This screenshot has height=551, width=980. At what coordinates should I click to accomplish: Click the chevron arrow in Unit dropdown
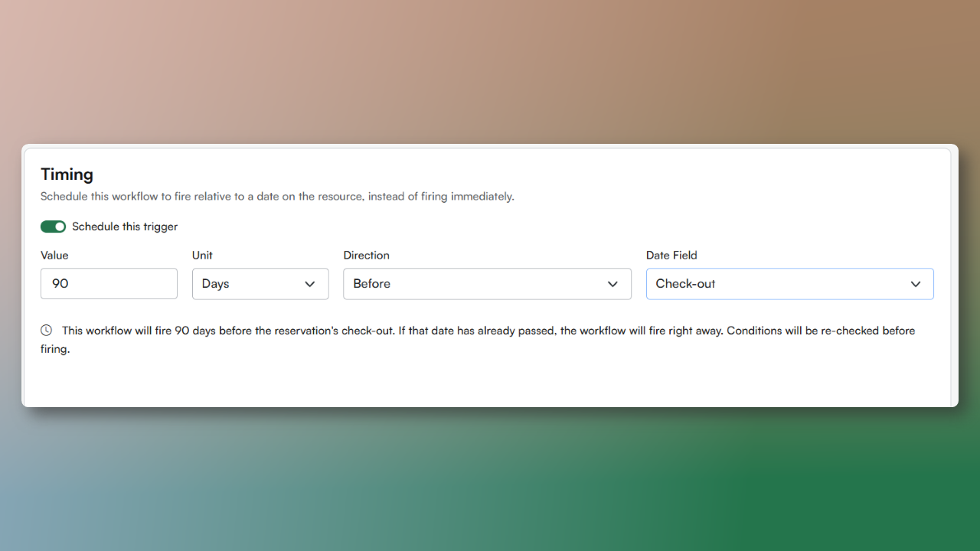tap(310, 284)
